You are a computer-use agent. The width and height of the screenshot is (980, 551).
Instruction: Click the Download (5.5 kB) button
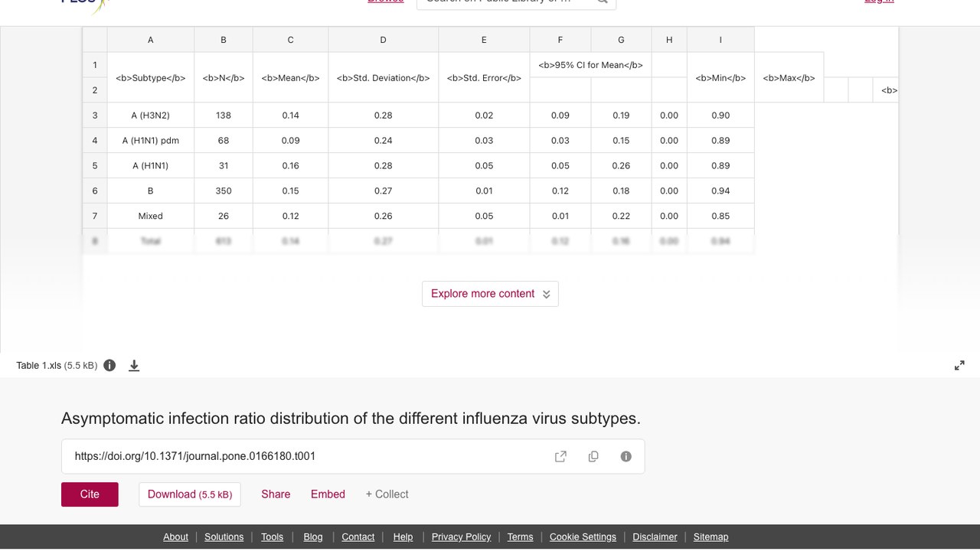pos(190,494)
